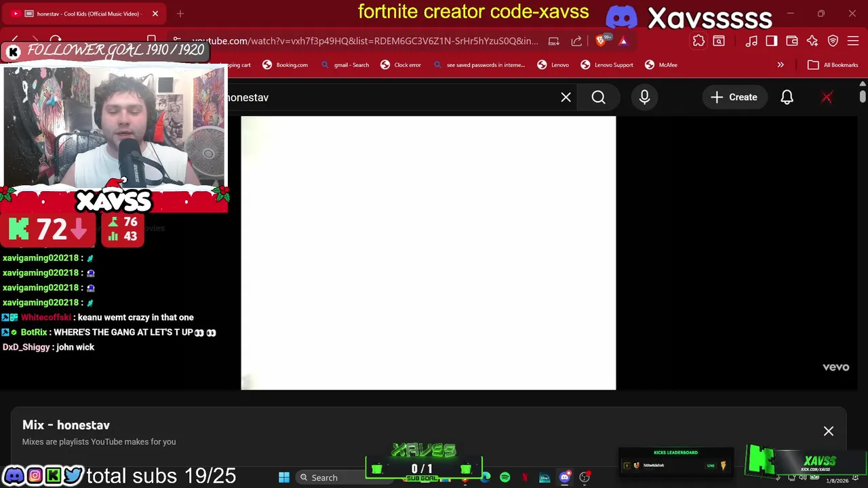Open Spotify from the taskbar
The width and height of the screenshot is (868, 488).
pyautogui.click(x=505, y=478)
